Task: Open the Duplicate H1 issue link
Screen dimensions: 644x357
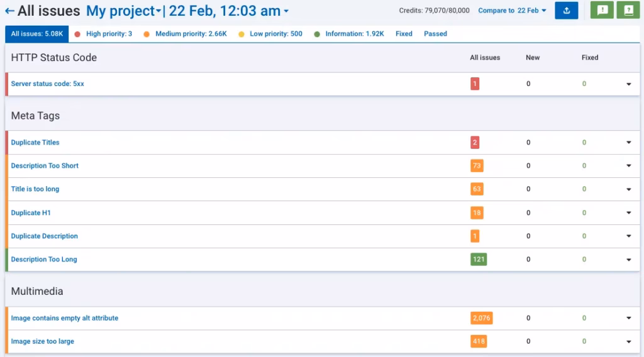Action: click(x=31, y=213)
